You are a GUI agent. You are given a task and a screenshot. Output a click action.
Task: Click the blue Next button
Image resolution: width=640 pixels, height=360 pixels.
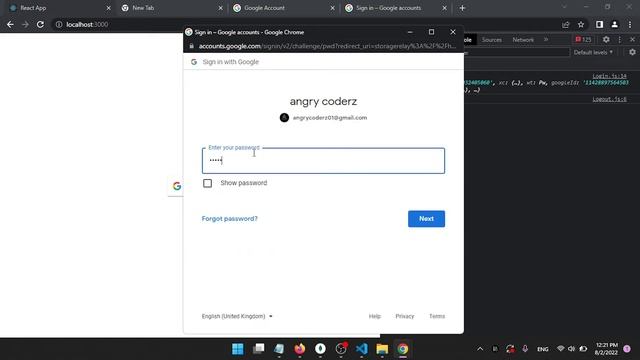click(426, 219)
